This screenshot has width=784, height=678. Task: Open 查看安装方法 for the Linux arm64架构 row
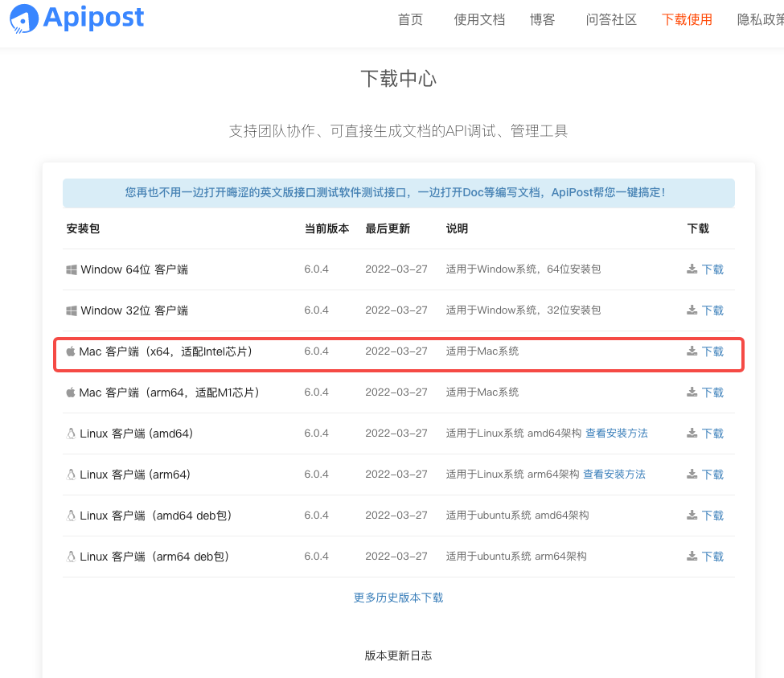tap(614, 474)
